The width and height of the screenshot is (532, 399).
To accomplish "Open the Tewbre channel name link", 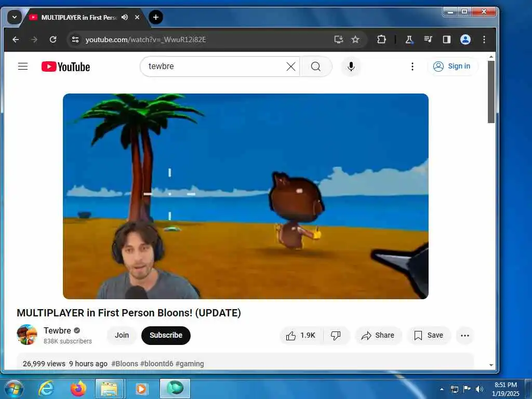I will 57,330.
